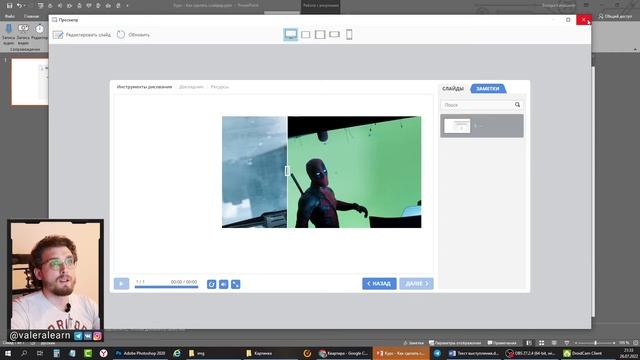Switch to DroidCam Client taskbar item
Viewport: 640px width, 360px height.
588,353
